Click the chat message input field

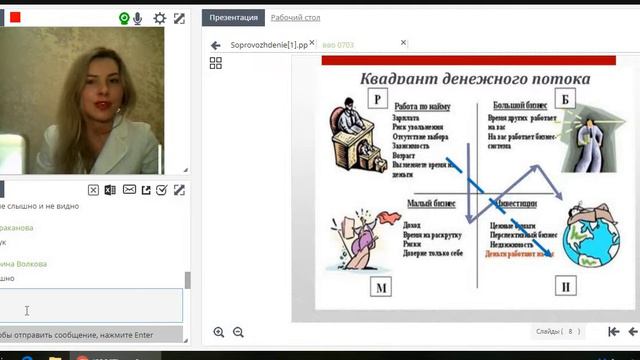91,305
